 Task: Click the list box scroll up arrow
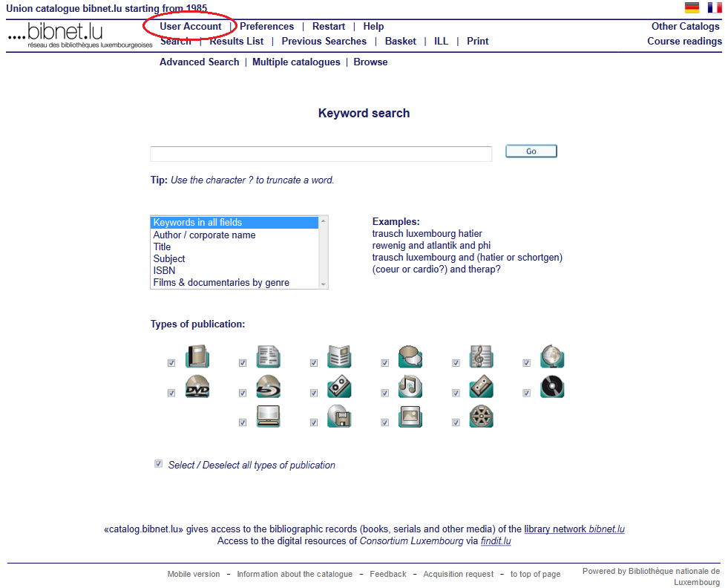tap(323, 220)
